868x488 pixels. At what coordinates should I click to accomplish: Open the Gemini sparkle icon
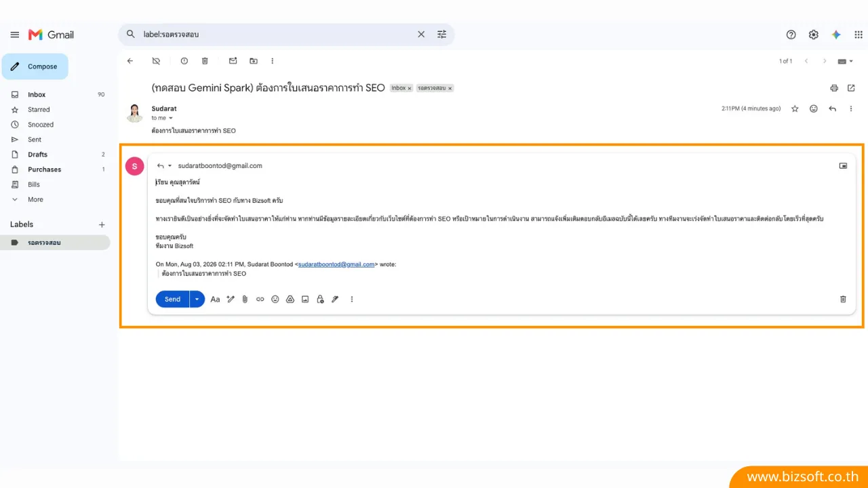836,35
